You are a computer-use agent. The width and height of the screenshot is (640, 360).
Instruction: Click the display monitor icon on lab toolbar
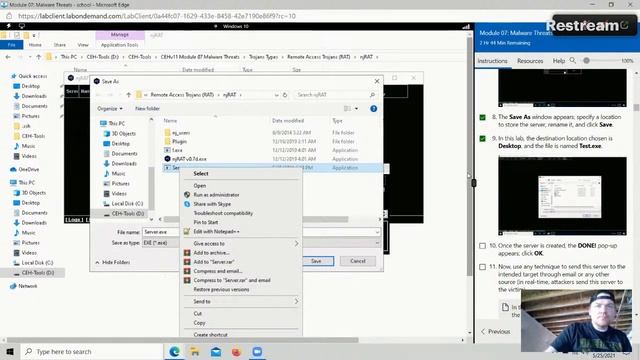[22, 26]
